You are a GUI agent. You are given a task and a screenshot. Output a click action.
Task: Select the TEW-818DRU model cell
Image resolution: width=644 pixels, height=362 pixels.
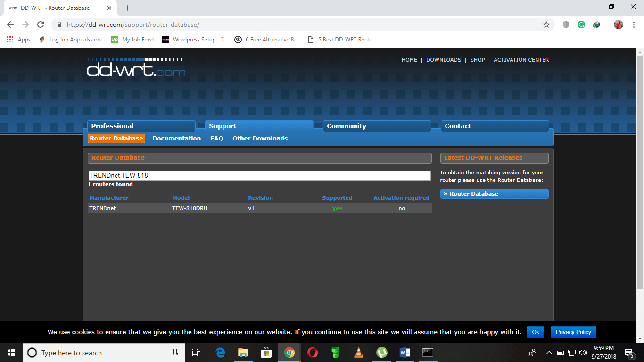point(190,208)
